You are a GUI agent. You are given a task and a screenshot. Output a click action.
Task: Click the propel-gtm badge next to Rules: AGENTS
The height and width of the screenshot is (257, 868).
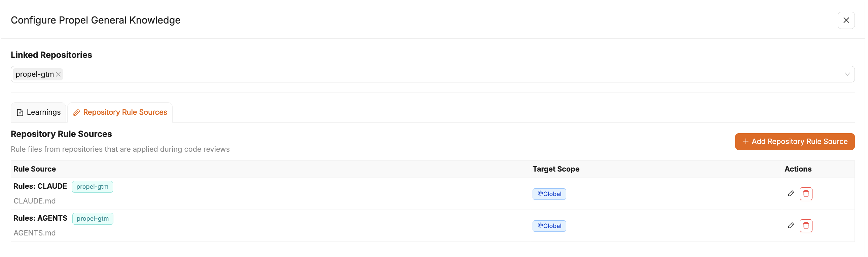[x=92, y=218]
